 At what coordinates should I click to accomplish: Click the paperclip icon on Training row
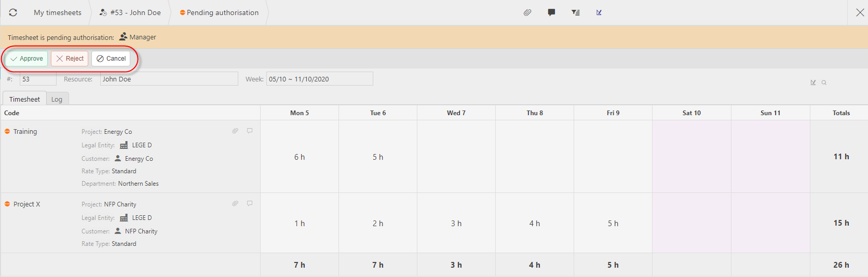point(235,131)
